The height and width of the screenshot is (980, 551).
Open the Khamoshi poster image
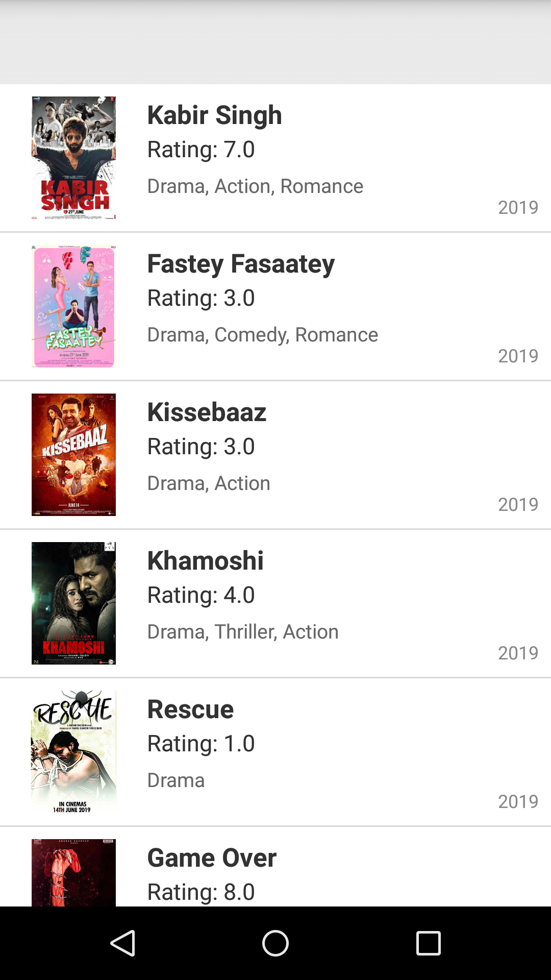(x=73, y=603)
